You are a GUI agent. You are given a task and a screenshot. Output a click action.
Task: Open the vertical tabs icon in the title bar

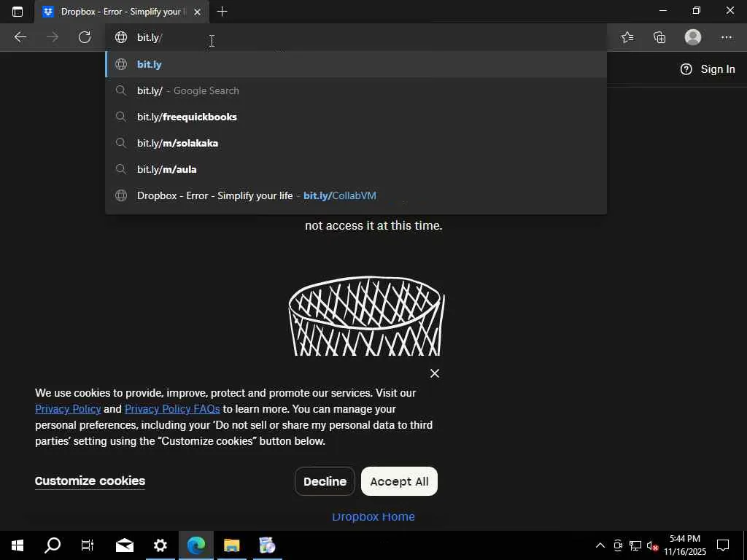coord(18,12)
